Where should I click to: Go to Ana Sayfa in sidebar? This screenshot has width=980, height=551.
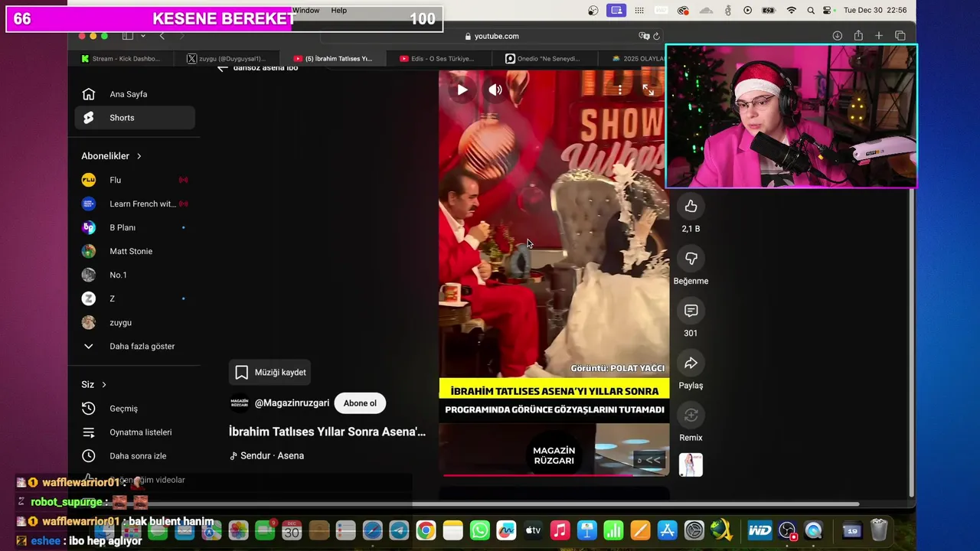[135, 94]
